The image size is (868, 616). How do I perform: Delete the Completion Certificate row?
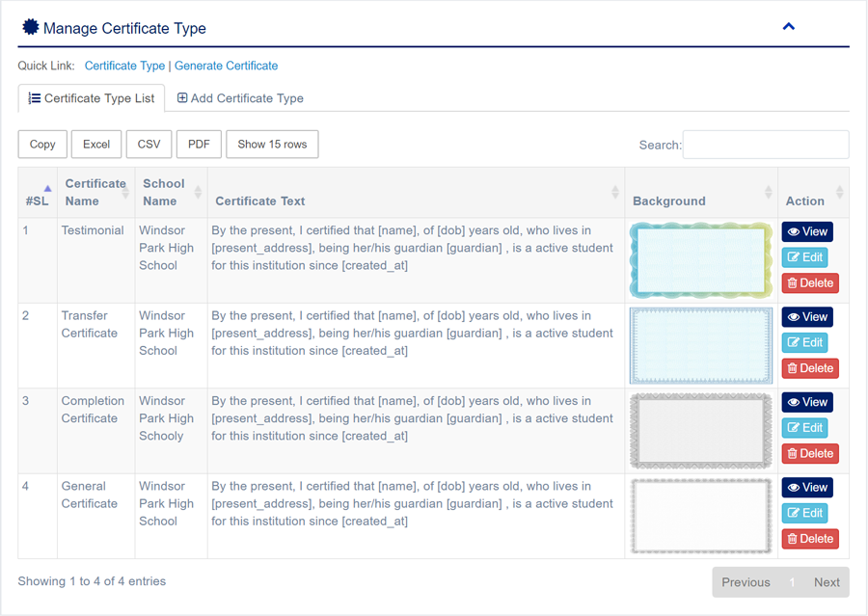click(810, 453)
